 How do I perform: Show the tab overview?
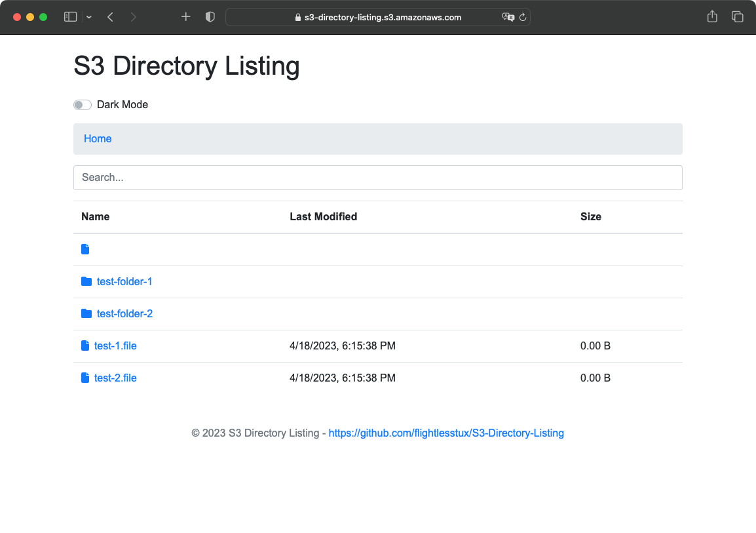[737, 17]
